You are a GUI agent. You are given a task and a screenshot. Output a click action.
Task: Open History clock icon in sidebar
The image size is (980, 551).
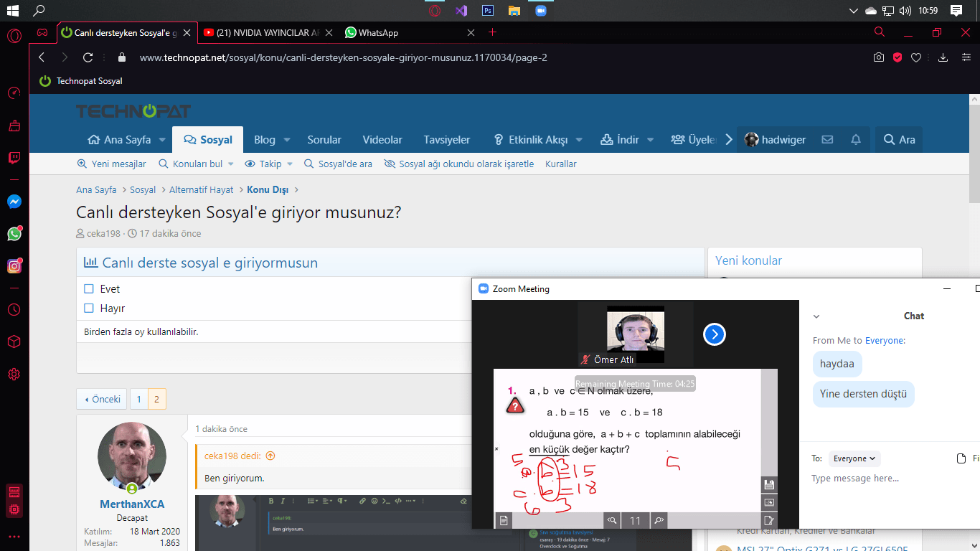tap(14, 309)
